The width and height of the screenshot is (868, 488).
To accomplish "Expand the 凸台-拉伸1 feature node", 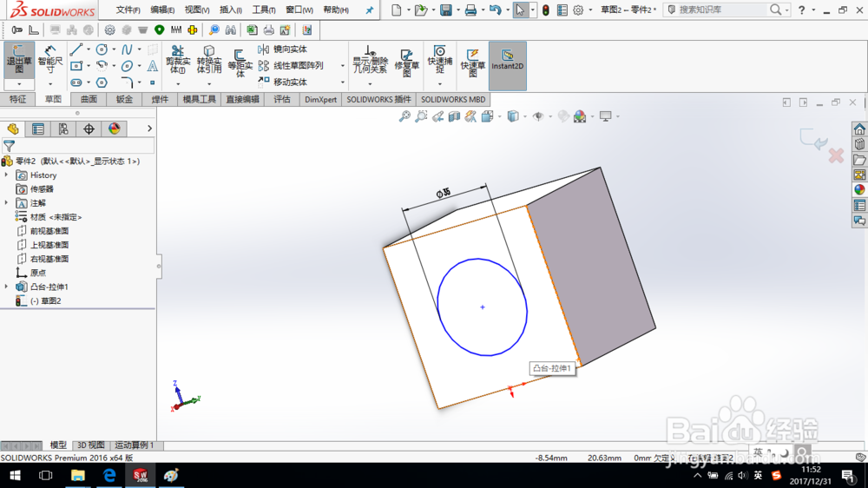I will click(x=7, y=287).
